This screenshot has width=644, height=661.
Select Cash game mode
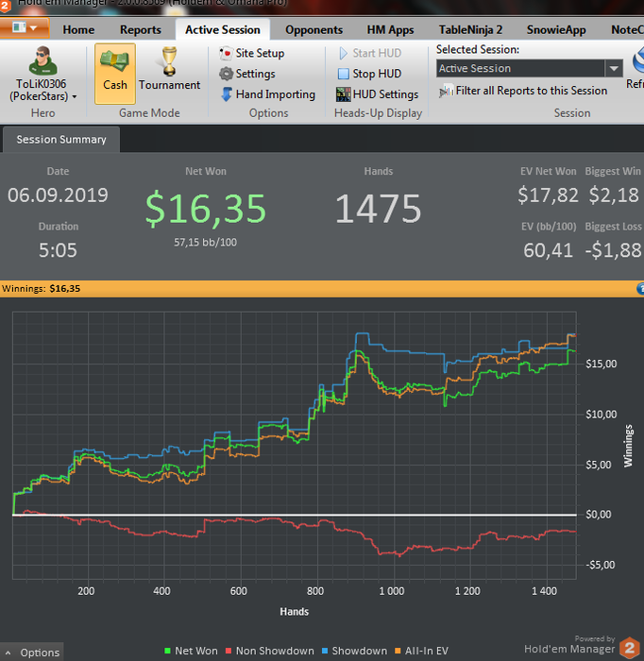click(x=115, y=74)
